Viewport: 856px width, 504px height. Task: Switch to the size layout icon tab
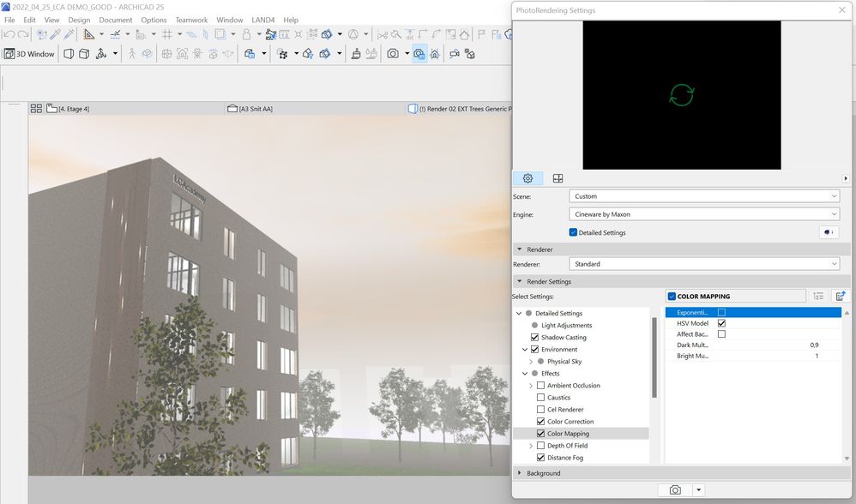pos(558,178)
